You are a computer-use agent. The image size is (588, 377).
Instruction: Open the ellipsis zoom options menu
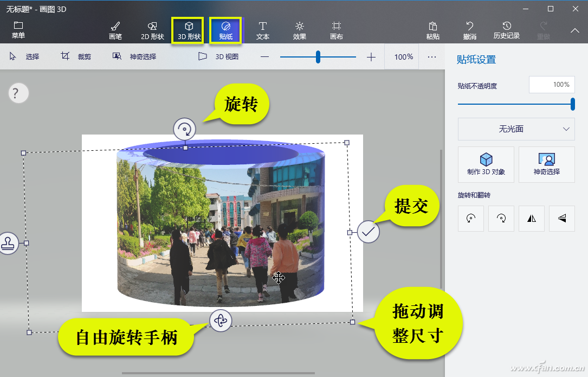pos(431,56)
